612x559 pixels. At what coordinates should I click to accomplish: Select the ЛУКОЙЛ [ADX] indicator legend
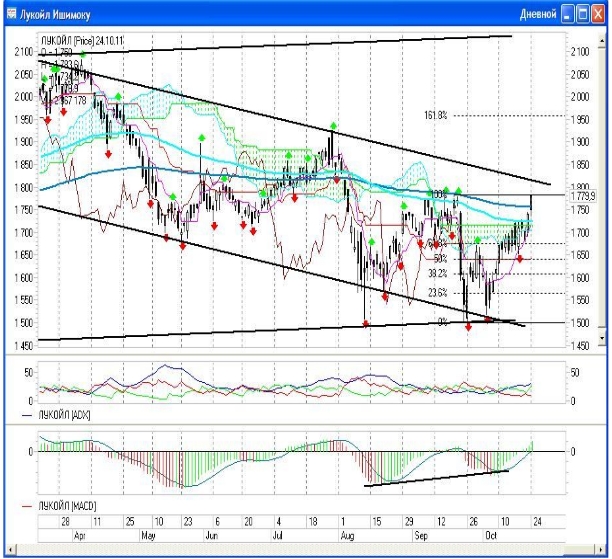pyautogui.click(x=57, y=415)
